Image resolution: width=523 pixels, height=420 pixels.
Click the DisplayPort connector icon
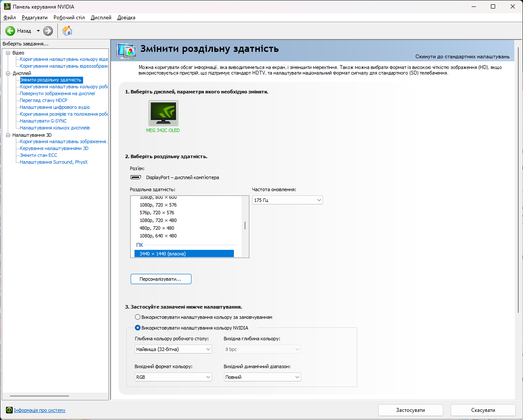click(136, 177)
